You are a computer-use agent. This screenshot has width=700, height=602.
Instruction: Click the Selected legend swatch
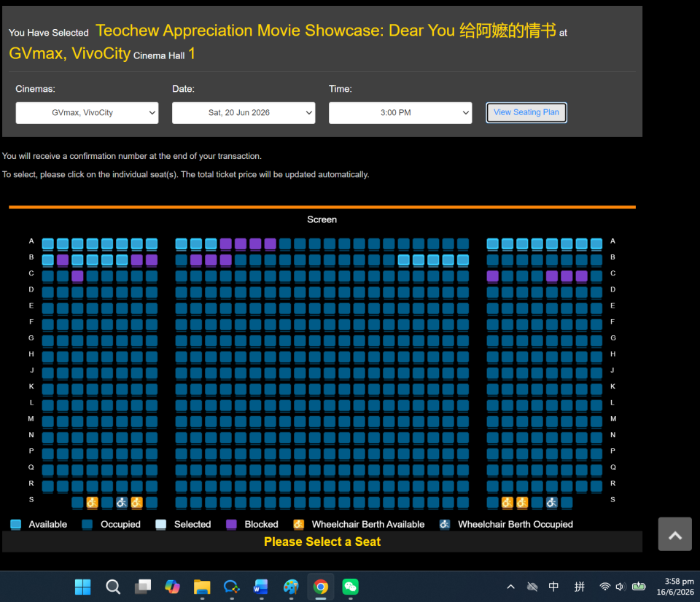tap(160, 524)
